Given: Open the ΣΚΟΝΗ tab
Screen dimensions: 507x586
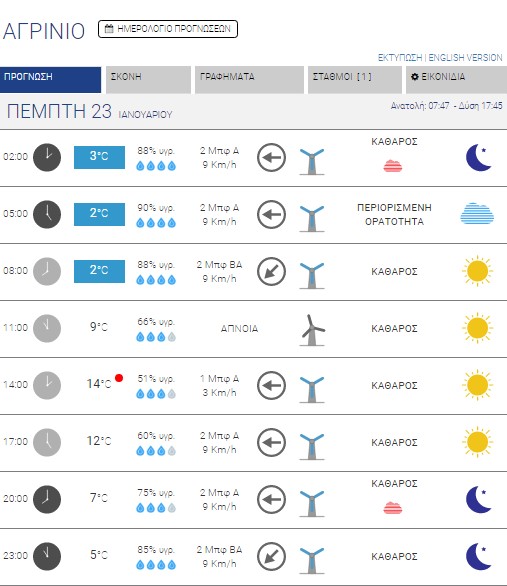Looking at the screenshot, I should click(x=148, y=80).
